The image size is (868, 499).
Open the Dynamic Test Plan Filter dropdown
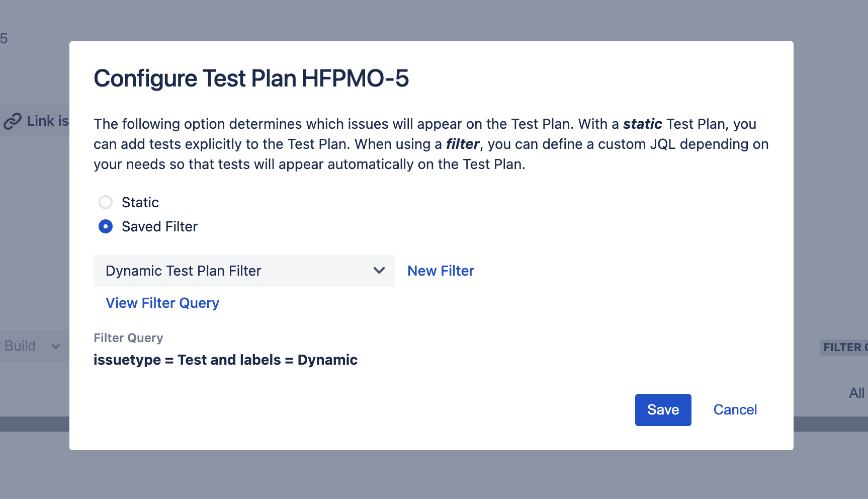pos(244,271)
